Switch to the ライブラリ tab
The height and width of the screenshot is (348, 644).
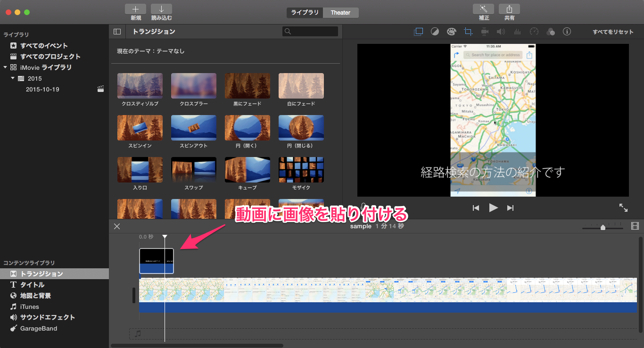[305, 13]
